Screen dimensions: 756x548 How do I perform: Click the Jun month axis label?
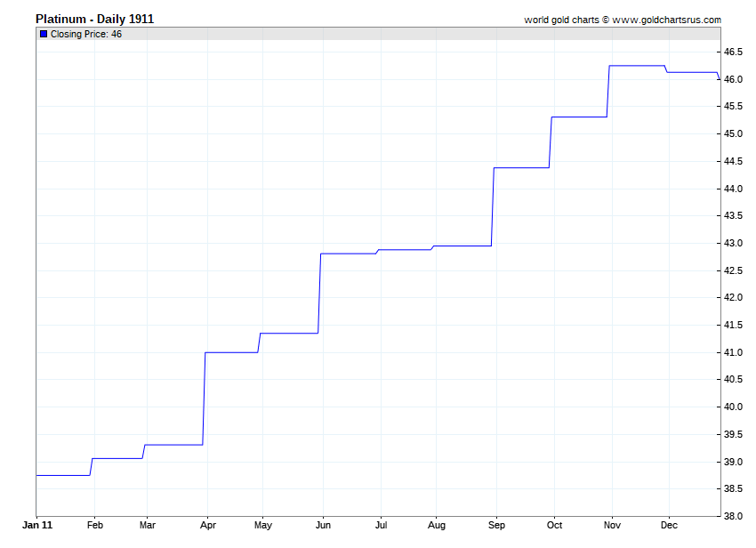click(x=325, y=526)
